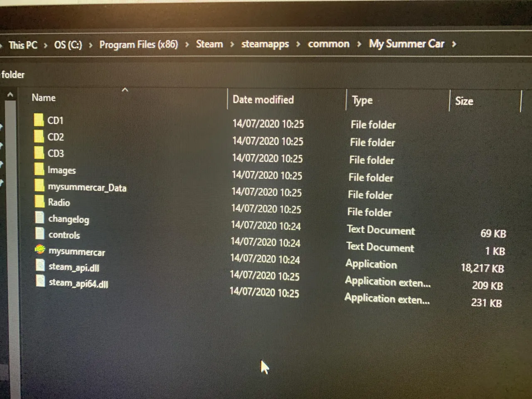Expand the chevron after My Summer Car

click(454, 44)
